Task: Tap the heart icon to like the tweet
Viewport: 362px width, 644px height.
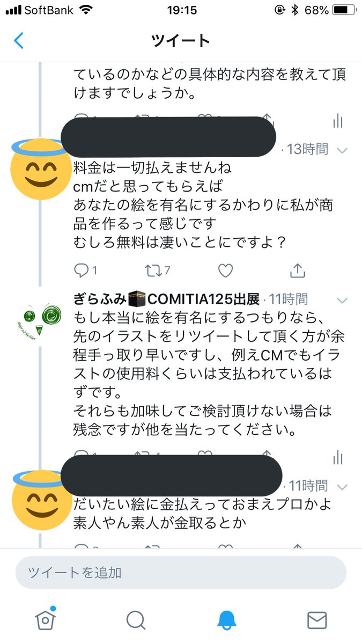Action: click(x=225, y=270)
